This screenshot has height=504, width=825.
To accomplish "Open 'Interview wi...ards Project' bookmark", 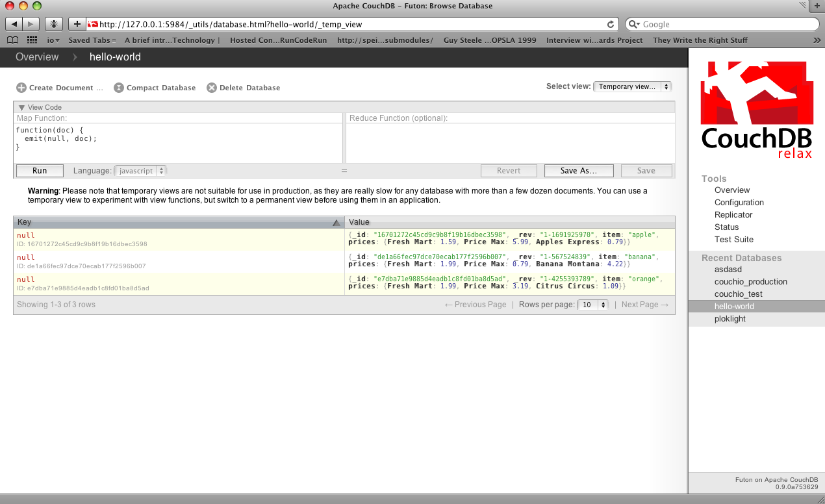I will 594,40.
